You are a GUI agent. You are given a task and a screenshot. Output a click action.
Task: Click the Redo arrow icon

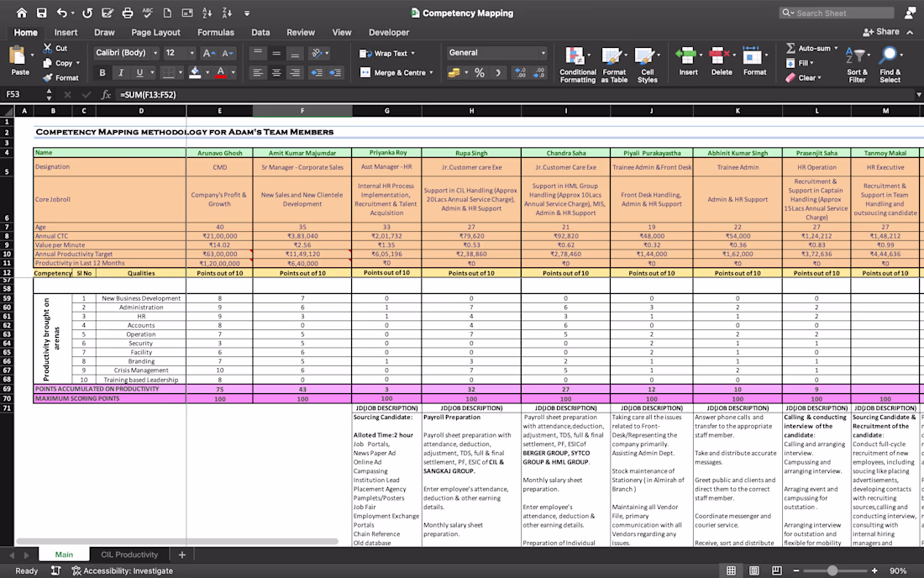coord(87,13)
